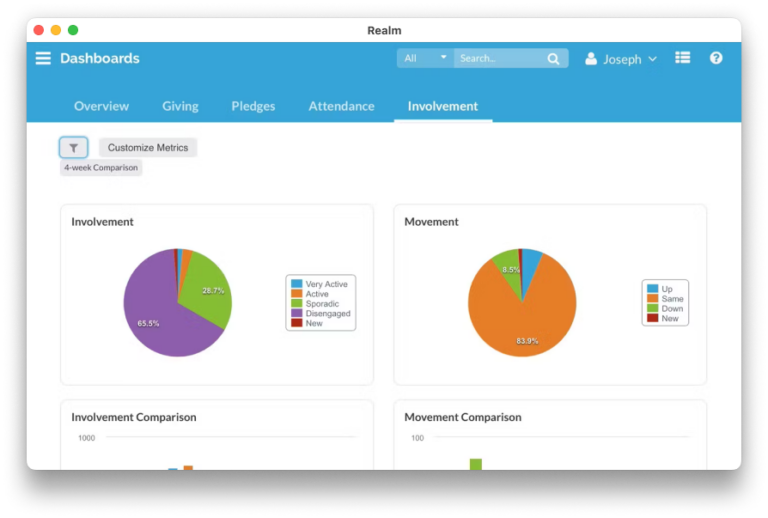Click the Realm window title
This screenshot has height=518, width=768.
(384, 30)
